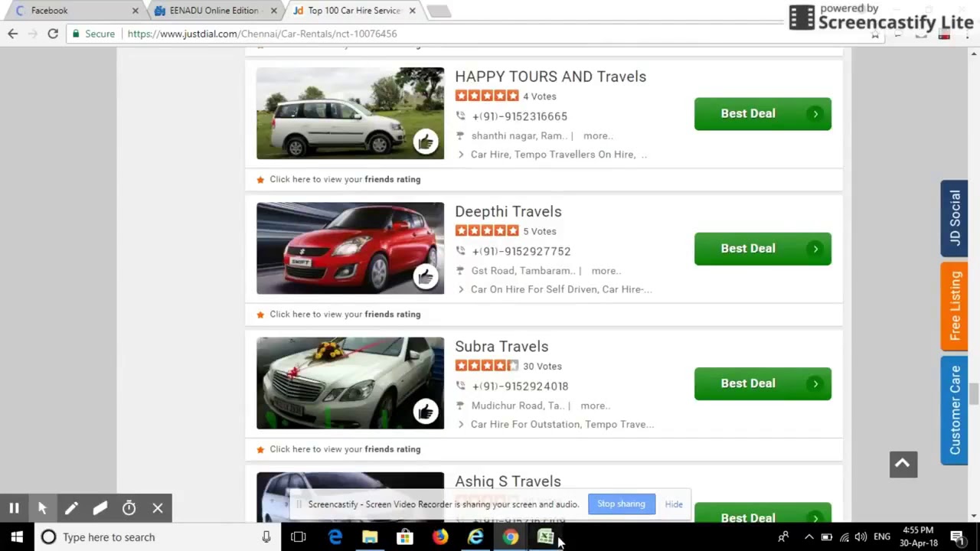
Task: Click the scroll-to-top arrow button
Action: (903, 464)
